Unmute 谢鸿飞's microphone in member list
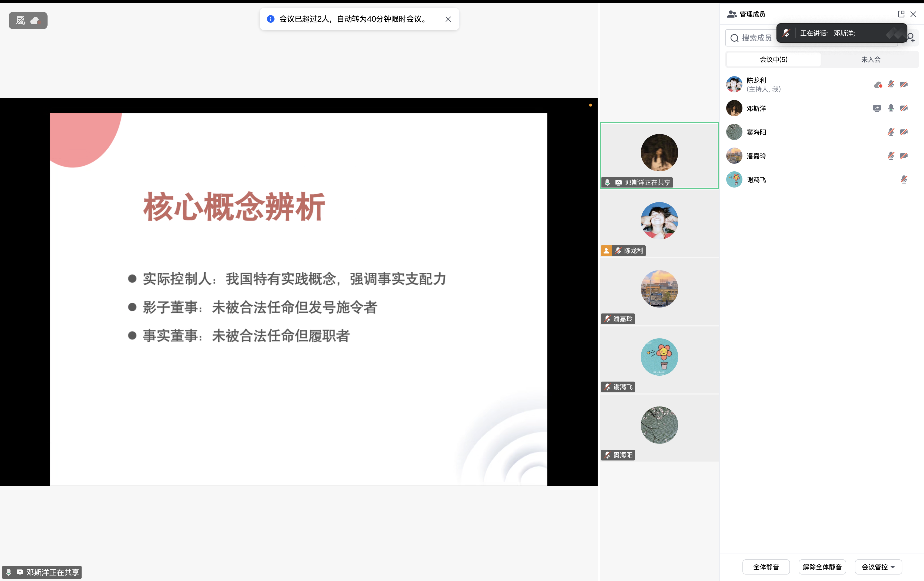Image resolution: width=924 pixels, height=581 pixels. [x=904, y=180]
